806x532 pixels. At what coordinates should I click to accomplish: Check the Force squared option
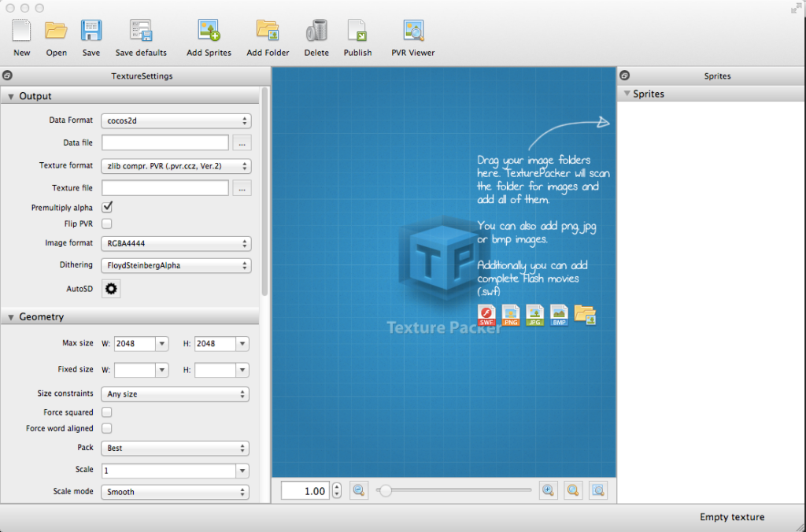[107, 412]
